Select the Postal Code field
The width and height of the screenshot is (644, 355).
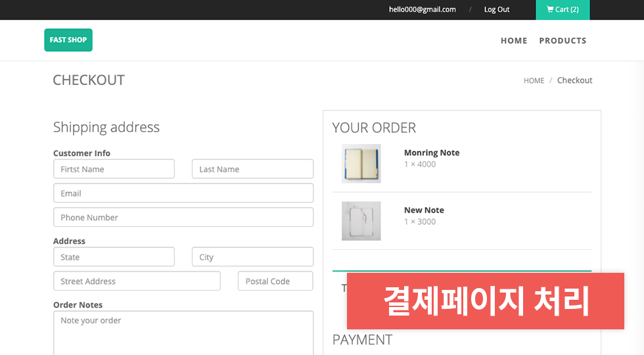coord(275,281)
